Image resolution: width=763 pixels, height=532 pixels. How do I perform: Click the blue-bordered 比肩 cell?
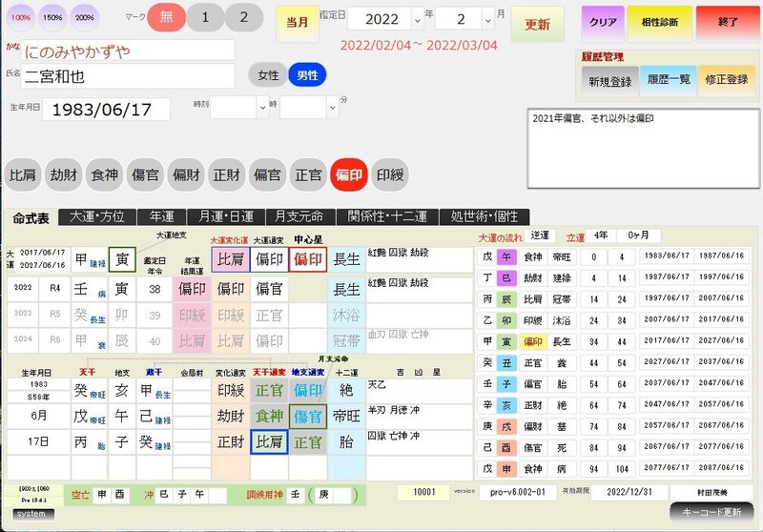tap(269, 442)
